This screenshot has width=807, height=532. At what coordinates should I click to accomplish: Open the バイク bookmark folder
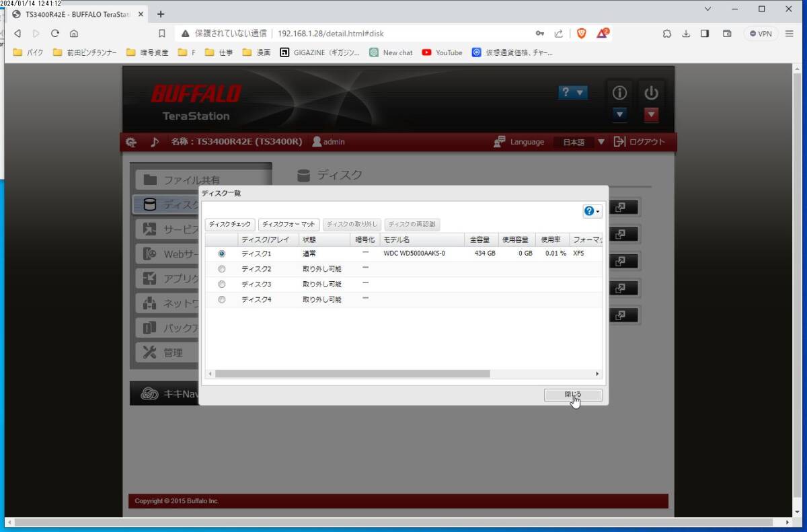coord(28,52)
